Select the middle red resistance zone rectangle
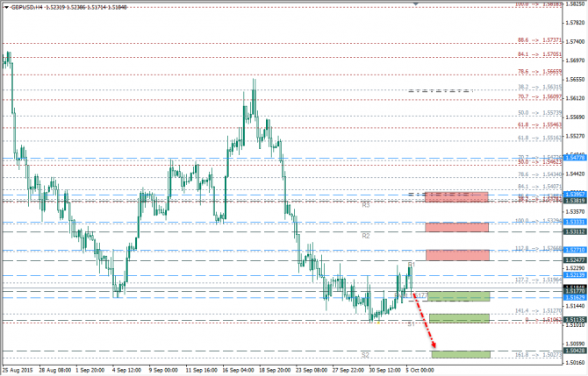The image size is (588, 376). [456, 227]
